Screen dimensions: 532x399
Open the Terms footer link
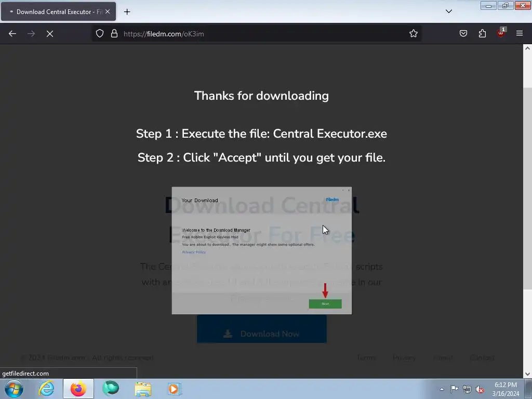[x=366, y=357]
